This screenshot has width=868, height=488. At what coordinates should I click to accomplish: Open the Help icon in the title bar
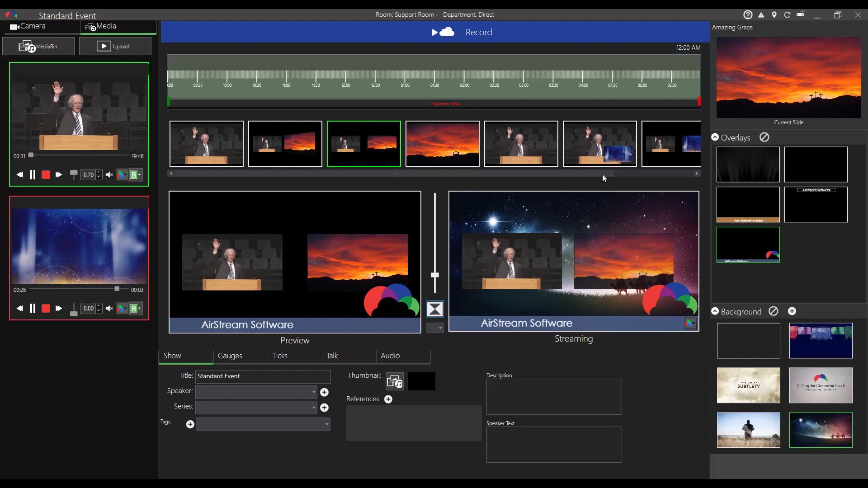[x=748, y=14]
